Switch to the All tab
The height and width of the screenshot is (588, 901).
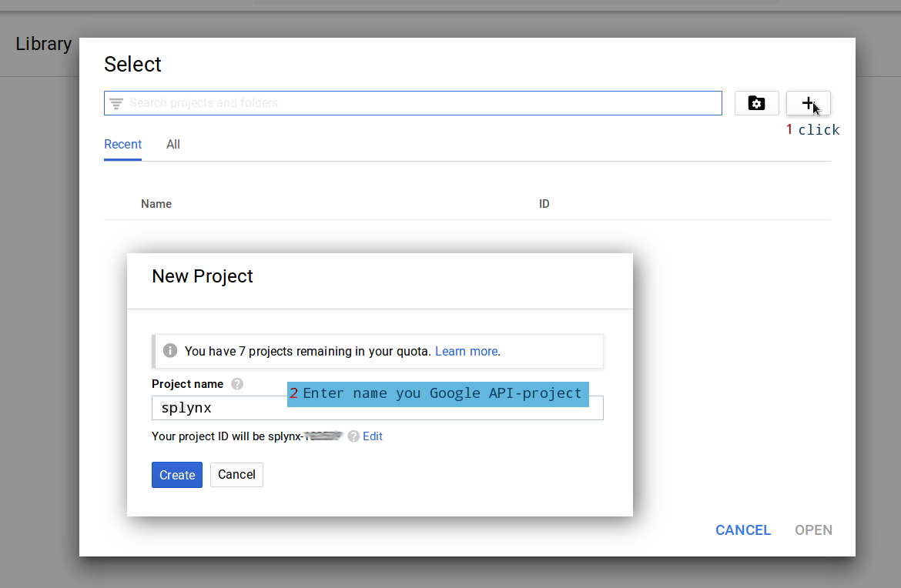(173, 145)
